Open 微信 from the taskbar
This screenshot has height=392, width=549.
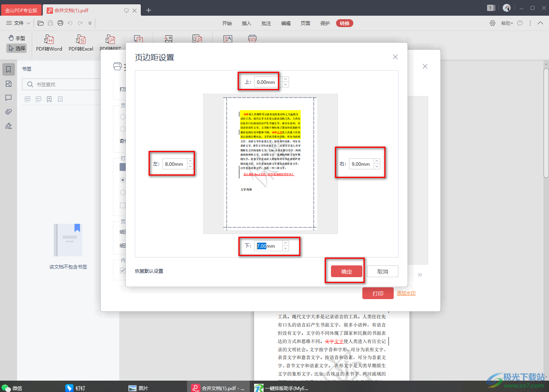12,388
